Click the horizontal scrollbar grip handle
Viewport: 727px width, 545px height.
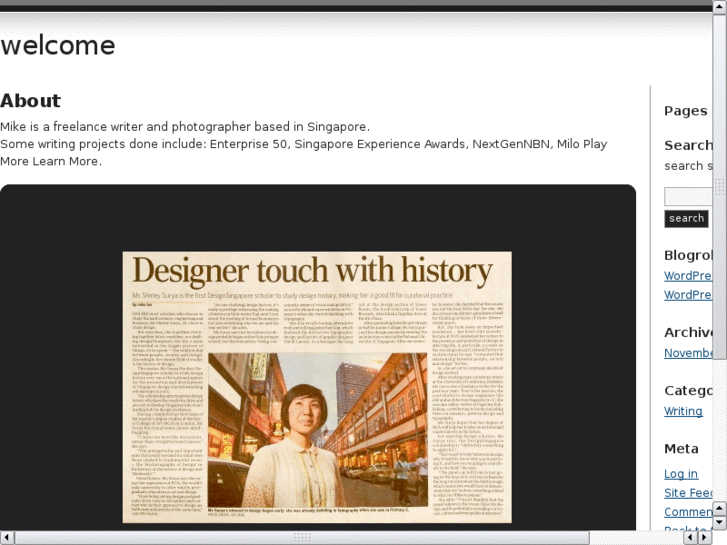301,537
